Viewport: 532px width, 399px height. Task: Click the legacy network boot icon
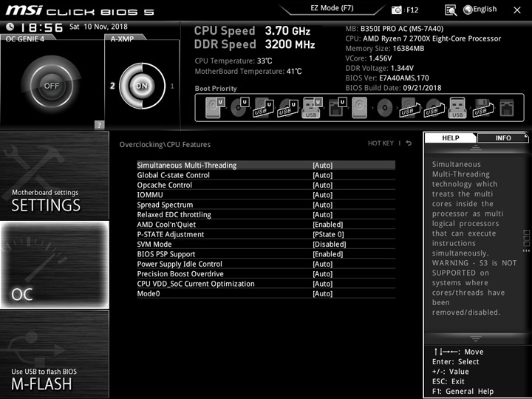click(x=507, y=108)
